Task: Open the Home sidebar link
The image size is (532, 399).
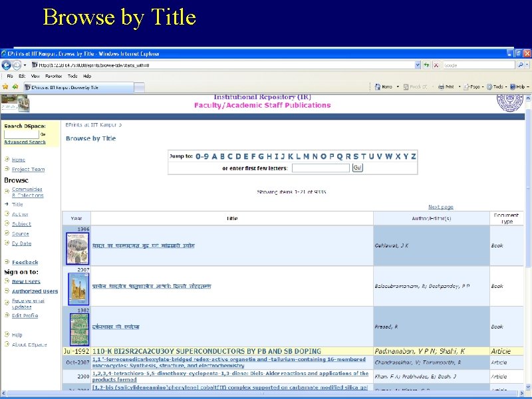Action: coord(19,160)
